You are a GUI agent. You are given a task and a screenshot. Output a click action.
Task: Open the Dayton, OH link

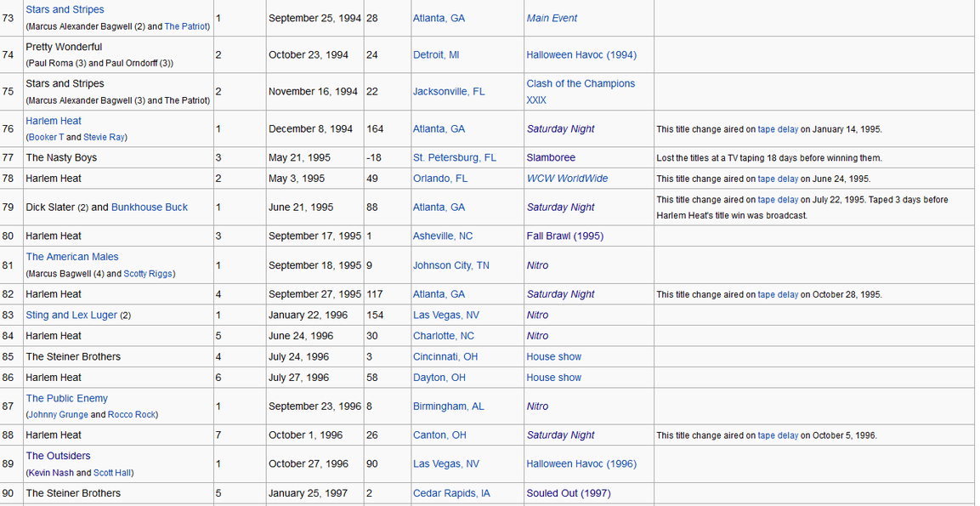(x=439, y=378)
